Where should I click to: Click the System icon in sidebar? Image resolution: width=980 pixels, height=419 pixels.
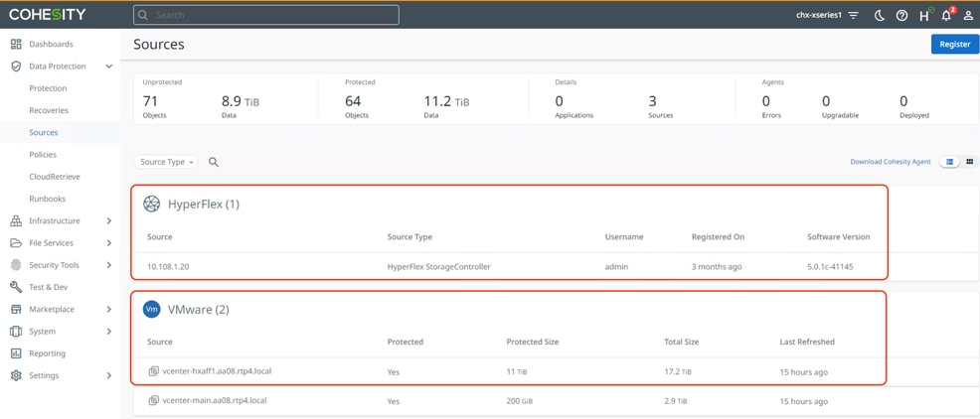[16, 332]
